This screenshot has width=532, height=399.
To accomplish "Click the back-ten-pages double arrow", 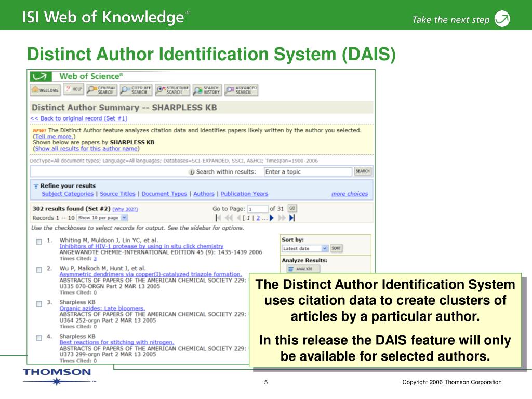I will click(229, 218).
